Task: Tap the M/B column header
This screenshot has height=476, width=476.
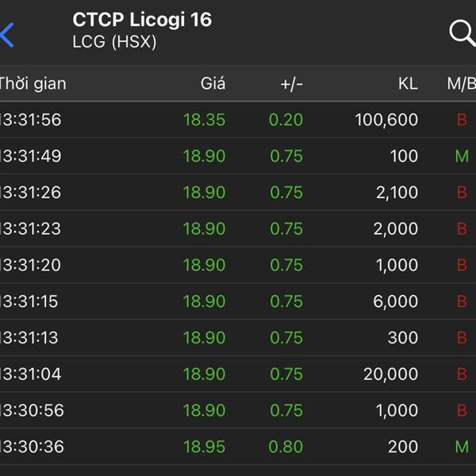Action: click(461, 83)
